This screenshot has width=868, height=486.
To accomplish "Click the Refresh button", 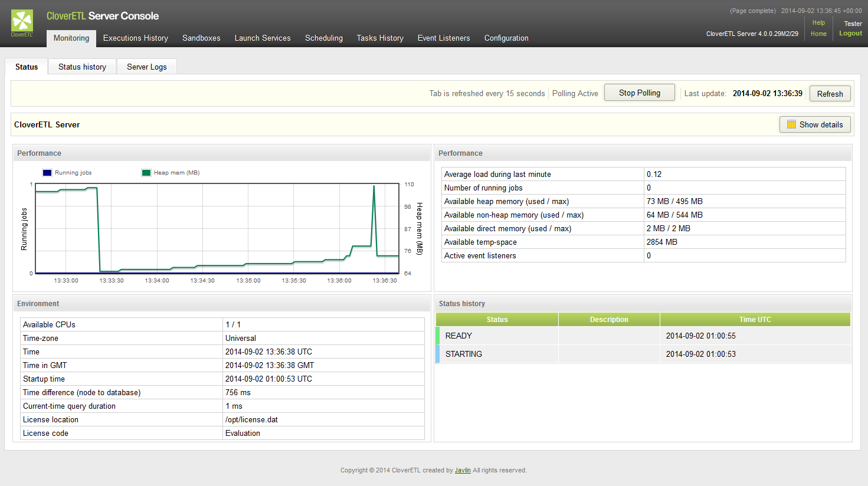I will click(830, 94).
